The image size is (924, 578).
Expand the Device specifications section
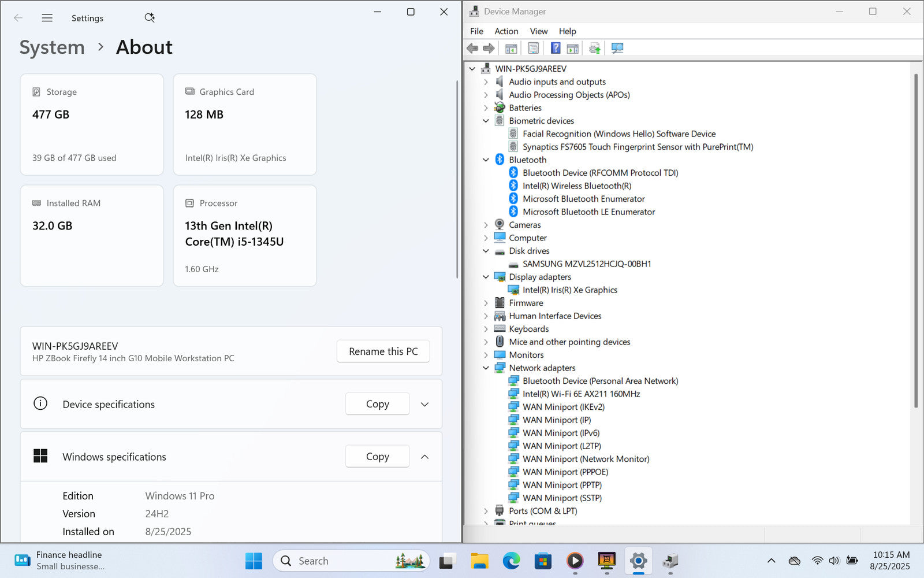tap(424, 405)
